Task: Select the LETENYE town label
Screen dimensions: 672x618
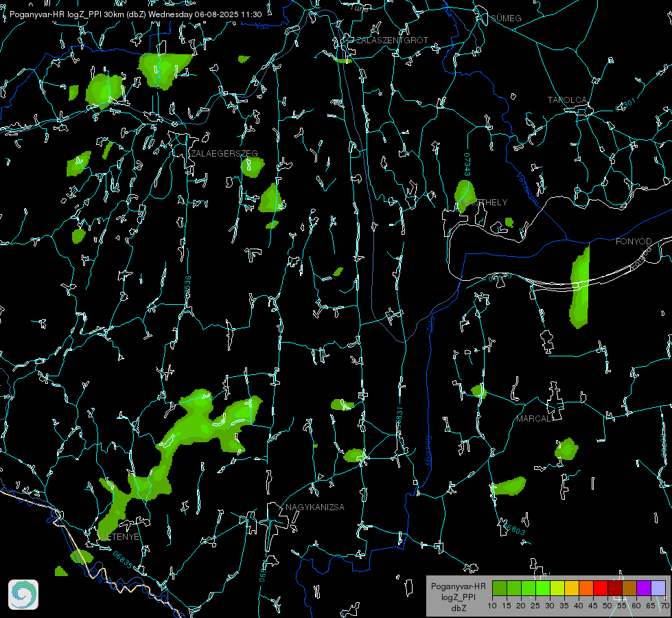Action: [x=120, y=537]
